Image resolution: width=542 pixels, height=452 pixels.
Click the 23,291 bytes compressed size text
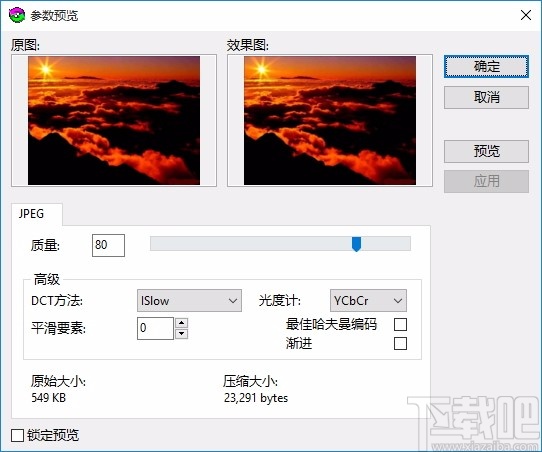(x=256, y=398)
